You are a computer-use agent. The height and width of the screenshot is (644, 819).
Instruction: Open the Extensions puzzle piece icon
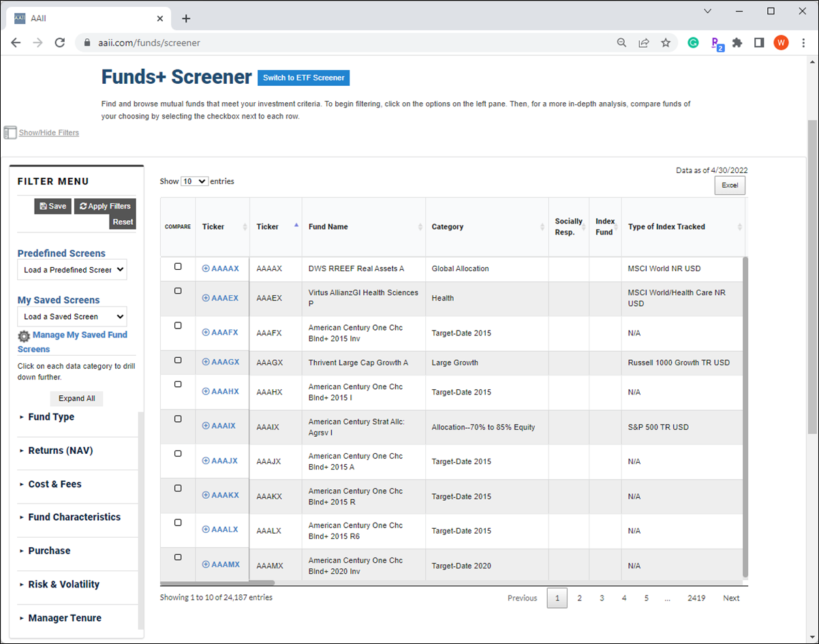click(737, 42)
